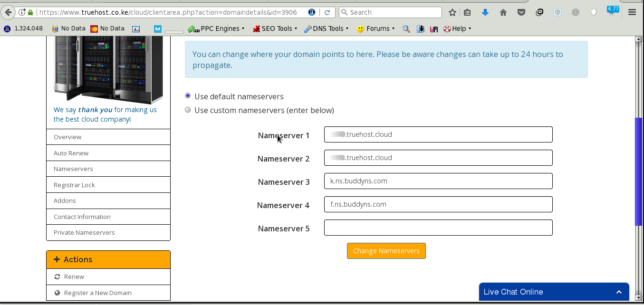644x305 pixels.
Task: Click the Change Nameservers button
Action: [x=386, y=251]
